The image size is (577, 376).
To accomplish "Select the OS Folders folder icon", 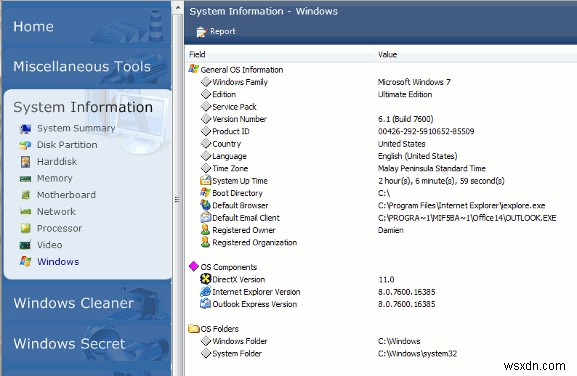I will coord(194,328).
